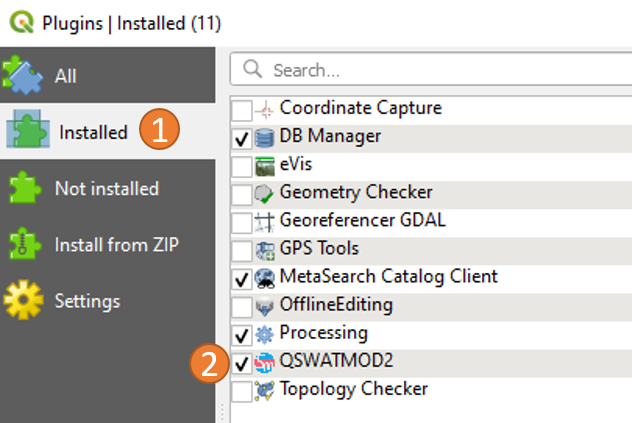Uncheck the Processing plugin checkbox

pos(242,335)
